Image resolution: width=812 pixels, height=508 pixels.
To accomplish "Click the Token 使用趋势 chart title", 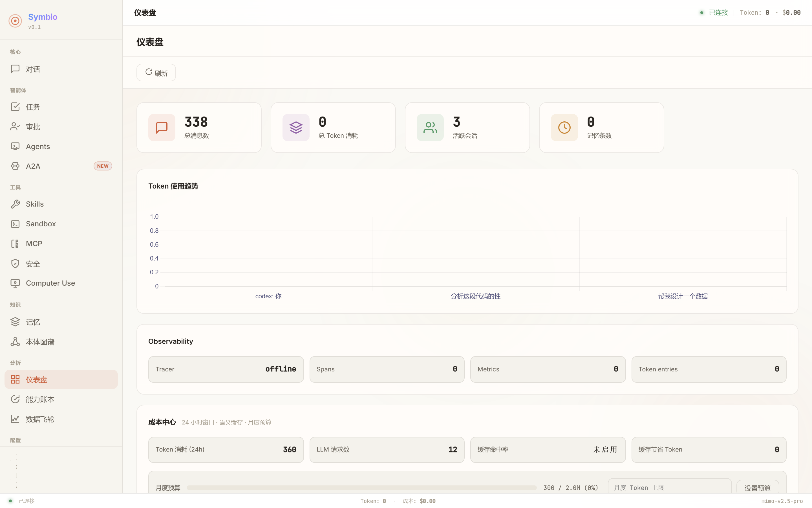I will click(173, 186).
